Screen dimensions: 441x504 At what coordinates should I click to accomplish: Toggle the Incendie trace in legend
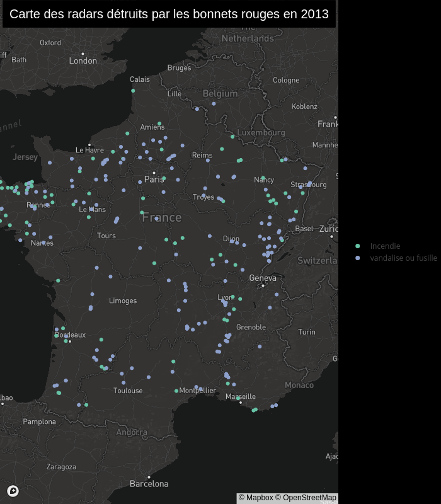pos(385,246)
